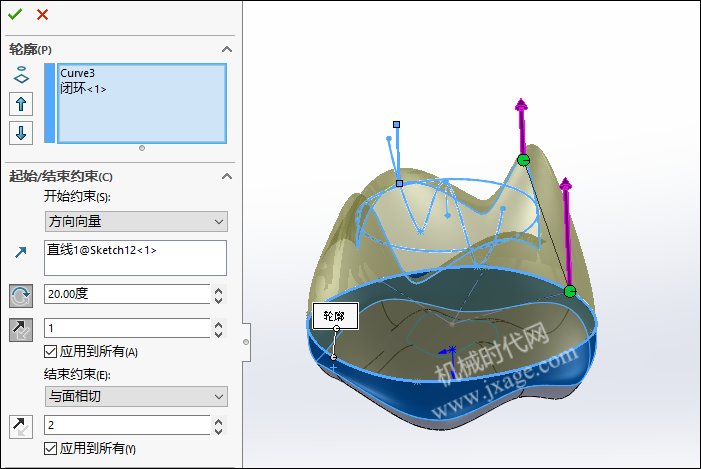This screenshot has height=469, width=701.
Task: Move selected profile down with arrow button
Action: pos(21,133)
